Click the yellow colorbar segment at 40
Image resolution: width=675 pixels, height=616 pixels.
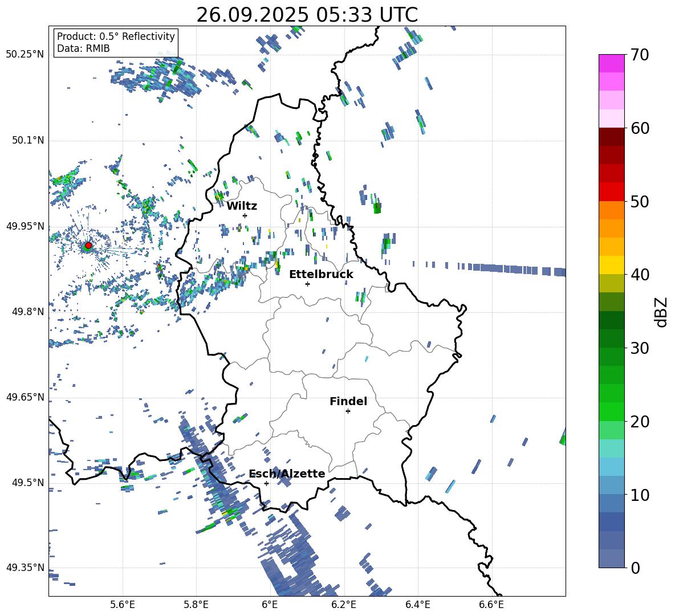click(x=612, y=266)
